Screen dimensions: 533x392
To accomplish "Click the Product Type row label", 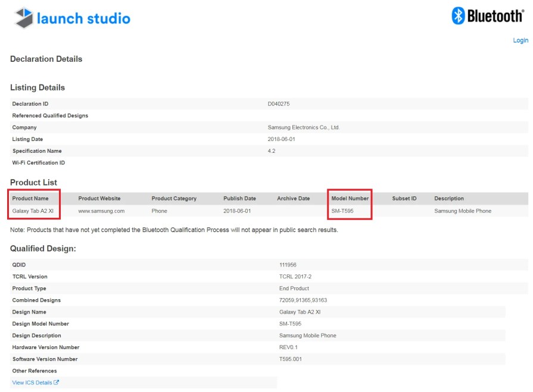I will pos(29,288).
